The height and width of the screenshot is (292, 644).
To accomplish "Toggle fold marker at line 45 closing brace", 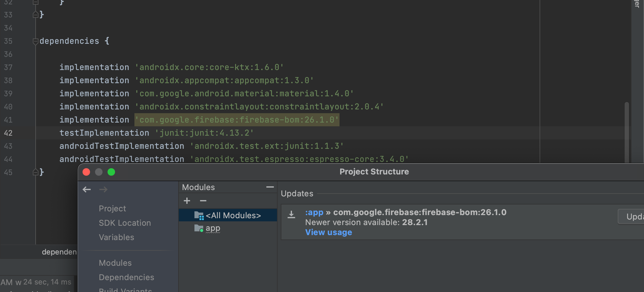I will point(36,172).
